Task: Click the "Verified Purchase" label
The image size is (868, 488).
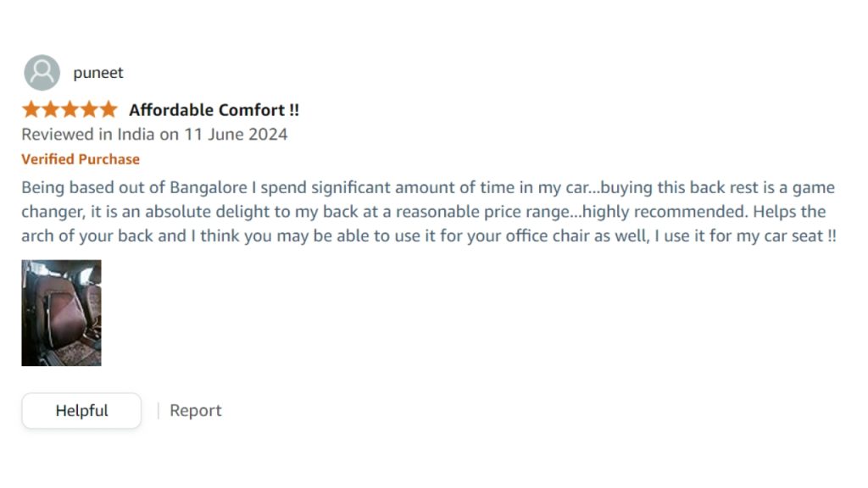Action: tap(81, 159)
